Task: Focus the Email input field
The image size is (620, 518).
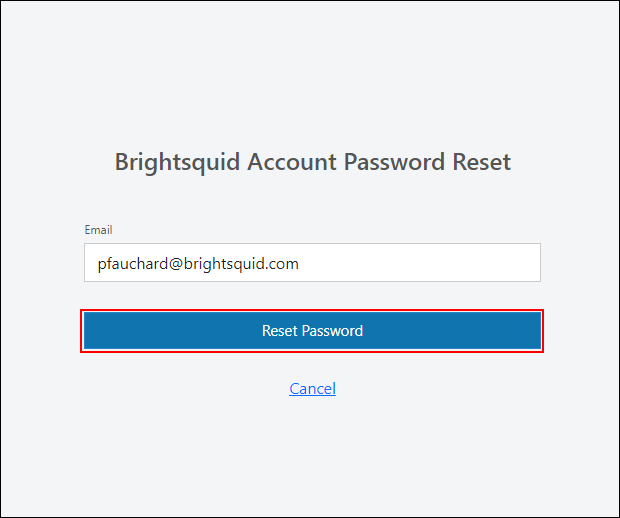Action: (312, 263)
